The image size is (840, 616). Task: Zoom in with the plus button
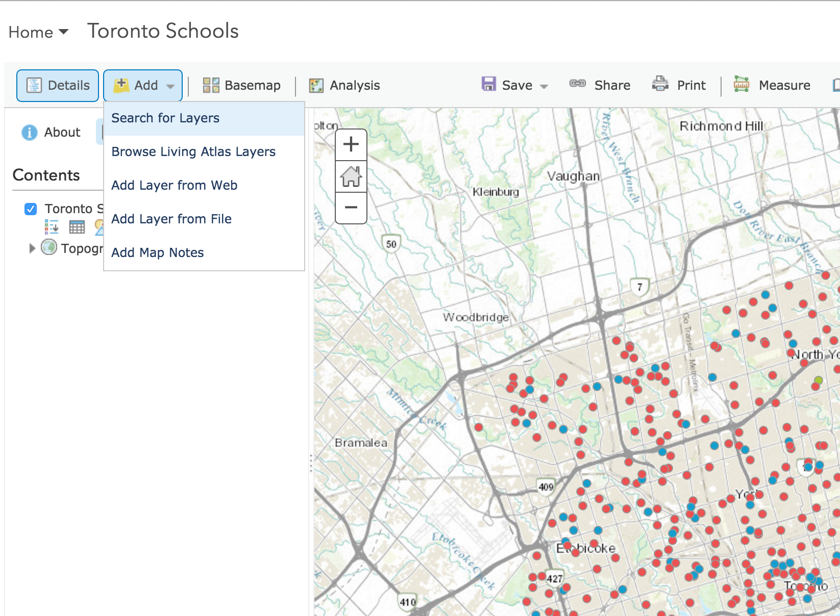coord(351,145)
